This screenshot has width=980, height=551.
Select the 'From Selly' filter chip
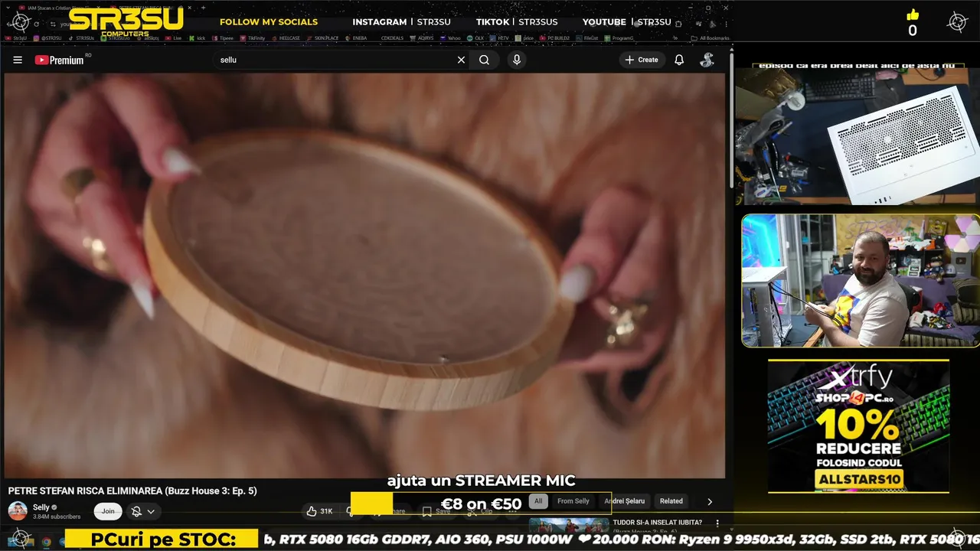[x=573, y=501]
